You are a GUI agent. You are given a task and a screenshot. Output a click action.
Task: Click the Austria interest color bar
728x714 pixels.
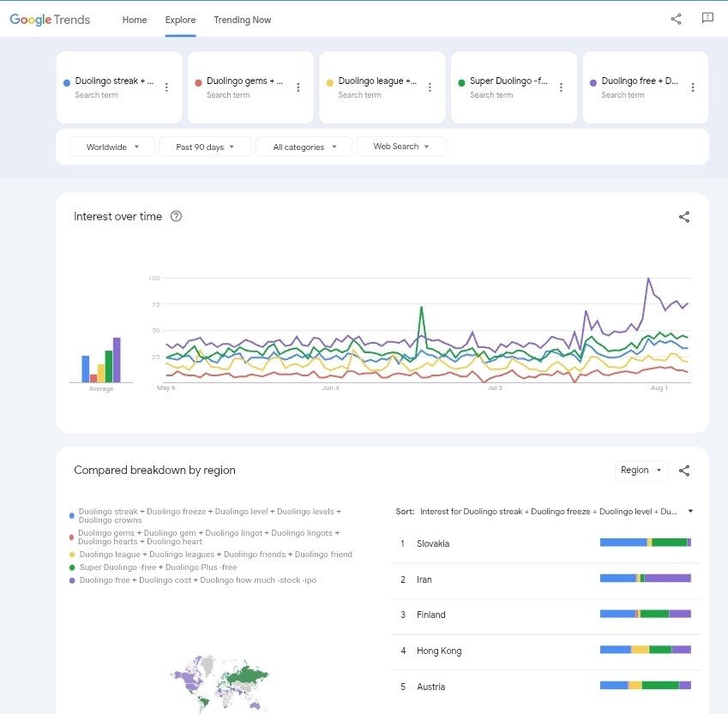point(646,685)
